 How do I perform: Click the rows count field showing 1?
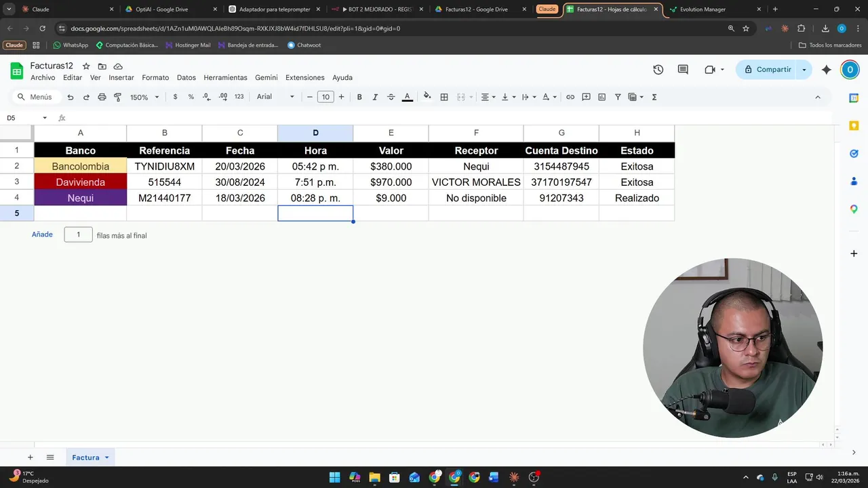pos(78,235)
